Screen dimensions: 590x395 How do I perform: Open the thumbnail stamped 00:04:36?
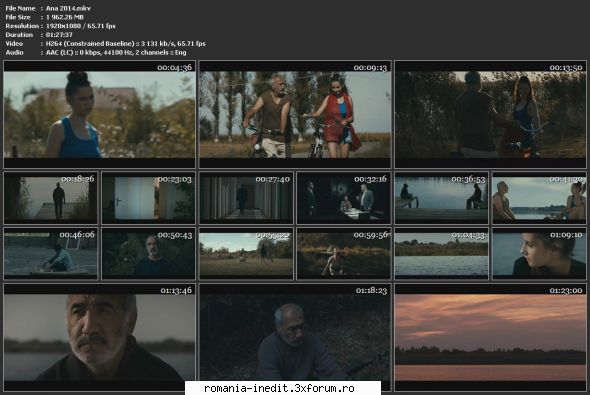click(99, 114)
